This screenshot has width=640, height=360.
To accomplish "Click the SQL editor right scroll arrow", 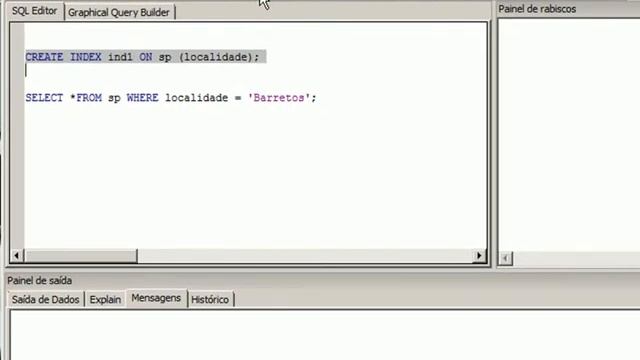I will pos(479,256).
